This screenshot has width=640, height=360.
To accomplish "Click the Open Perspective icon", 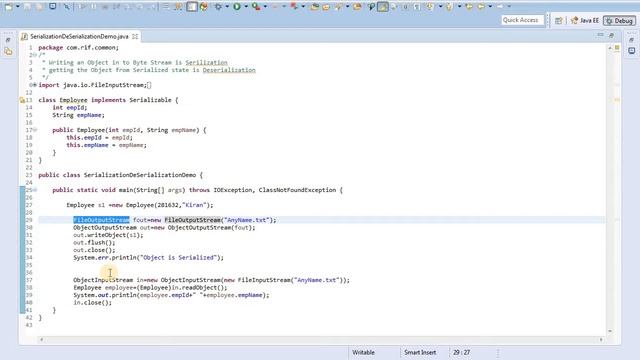I will pyautogui.click(x=558, y=20).
